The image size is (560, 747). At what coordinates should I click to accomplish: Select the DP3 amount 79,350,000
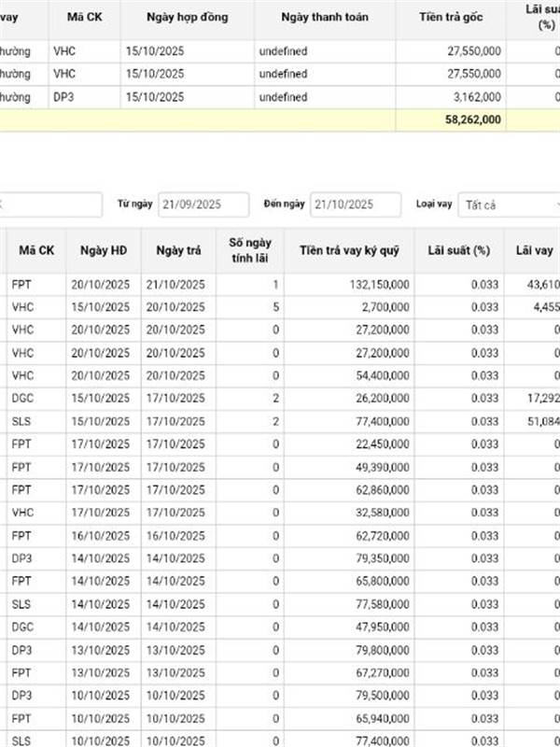[383, 558]
